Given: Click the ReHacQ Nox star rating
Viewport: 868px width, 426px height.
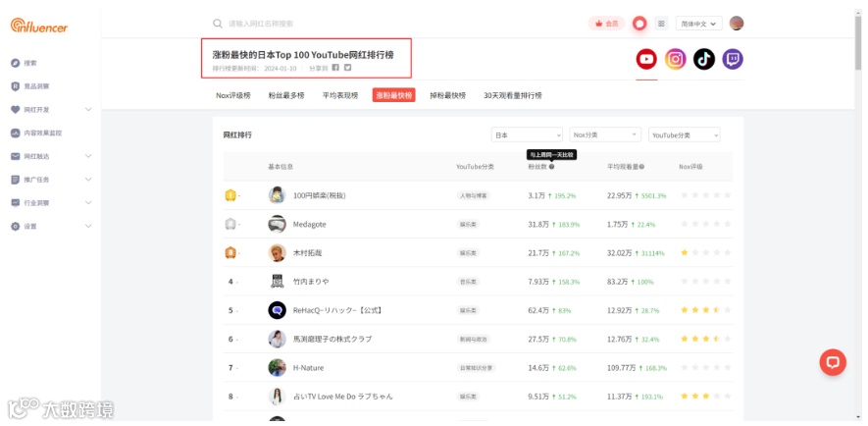Looking at the screenshot, I should pos(706,310).
